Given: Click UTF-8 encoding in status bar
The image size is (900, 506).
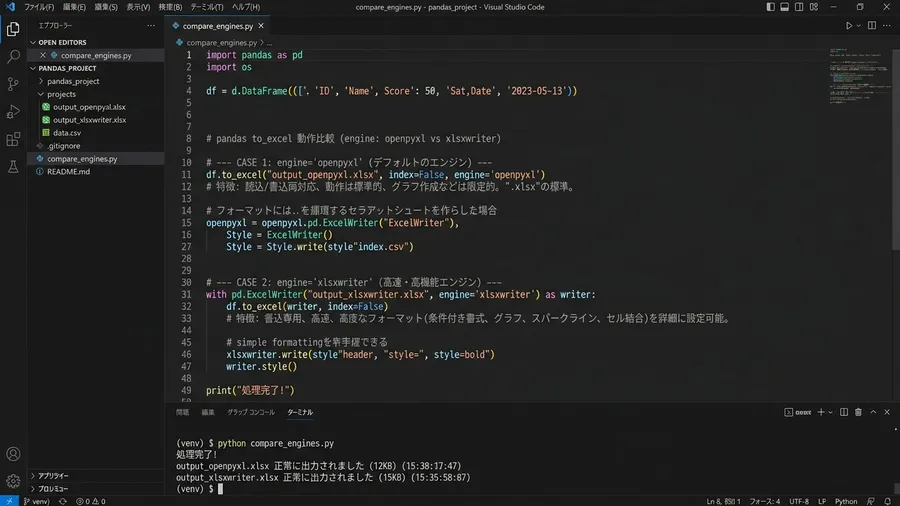Looking at the screenshot, I should (x=798, y=501).
